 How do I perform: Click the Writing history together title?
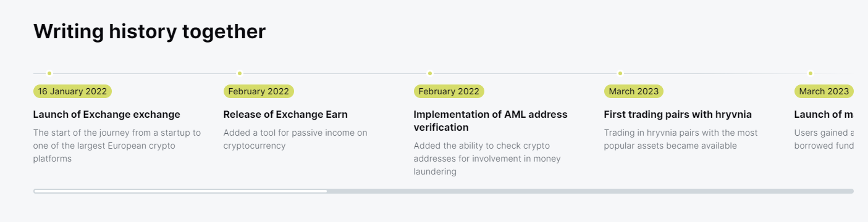click(x=150, y=31)
